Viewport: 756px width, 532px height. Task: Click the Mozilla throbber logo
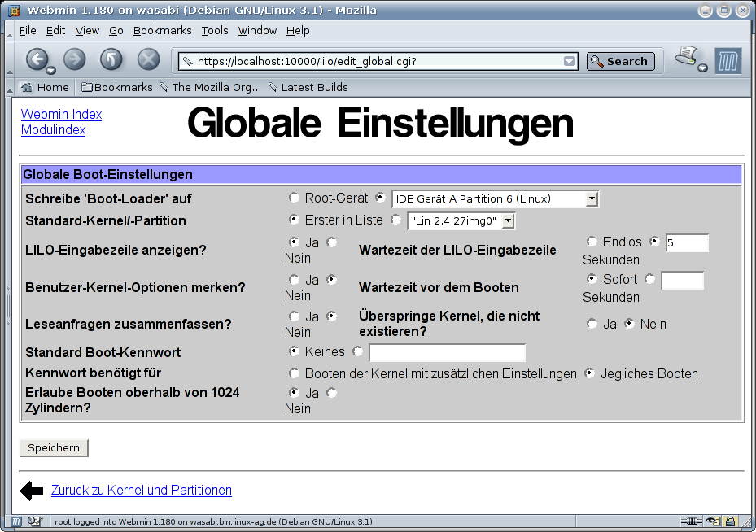(x=728, y=61)
